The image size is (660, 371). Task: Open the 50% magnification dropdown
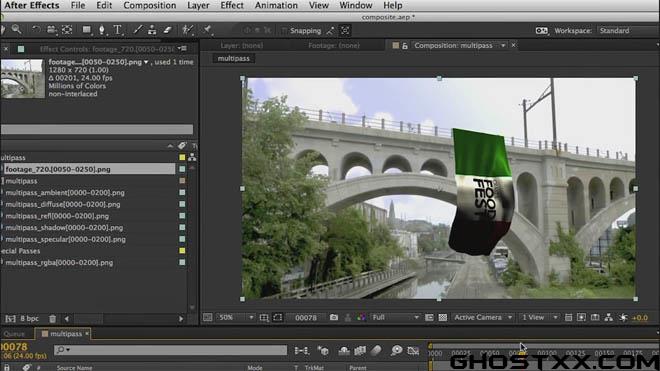235,318
